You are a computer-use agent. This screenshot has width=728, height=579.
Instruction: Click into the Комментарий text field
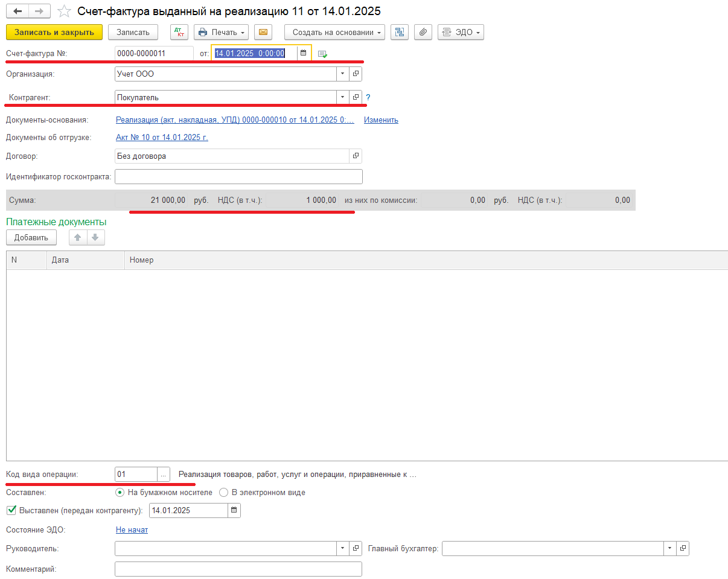[x=238, y=569]
